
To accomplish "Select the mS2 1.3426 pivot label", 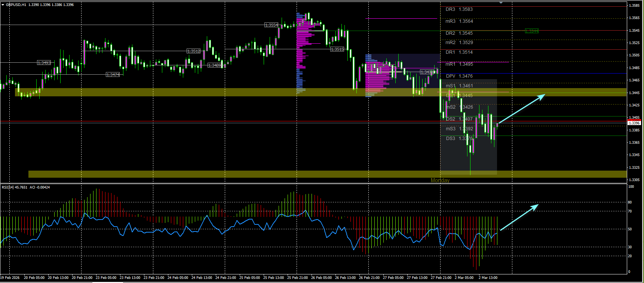I will 459,107.
